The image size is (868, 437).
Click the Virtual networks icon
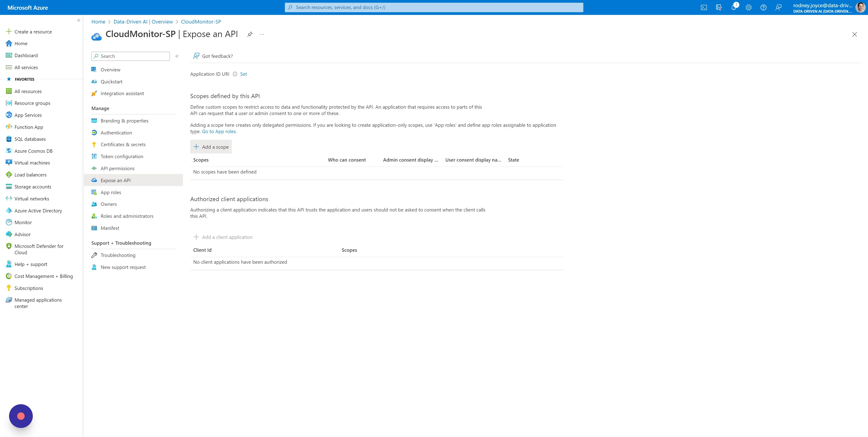click(9, 199)
